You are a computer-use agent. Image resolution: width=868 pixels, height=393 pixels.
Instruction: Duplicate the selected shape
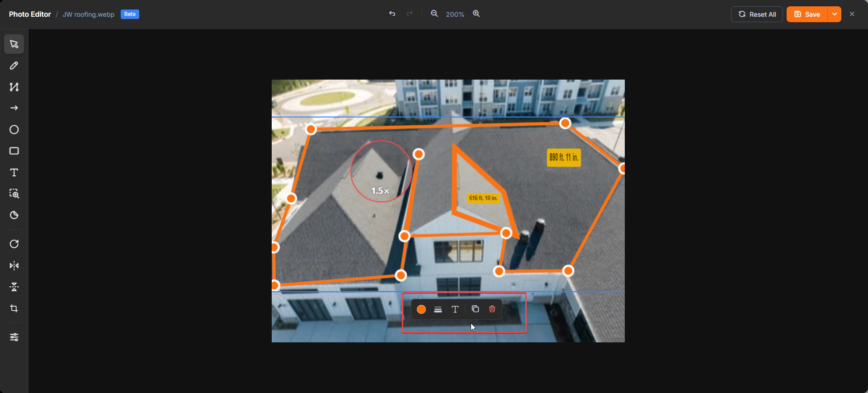tap(475, 309)
